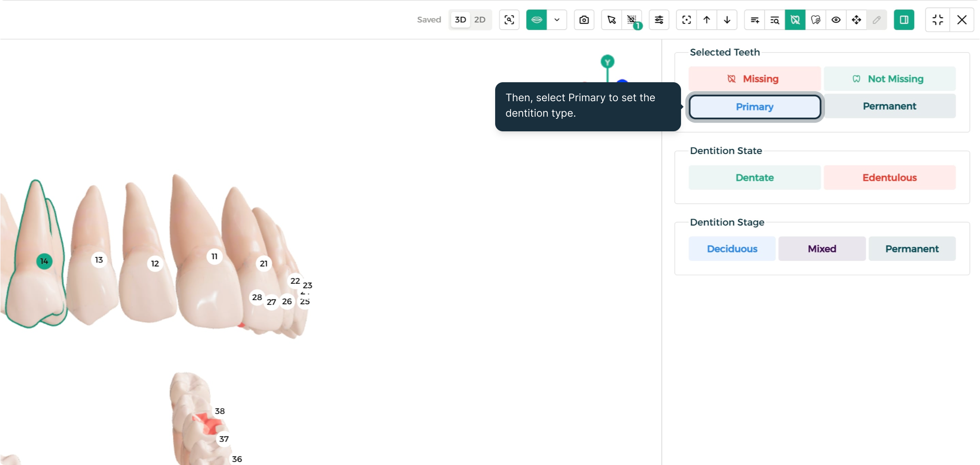Click the tooth with plus icon
The width and height of the screenshot is (980, 465).
[816, 20]
